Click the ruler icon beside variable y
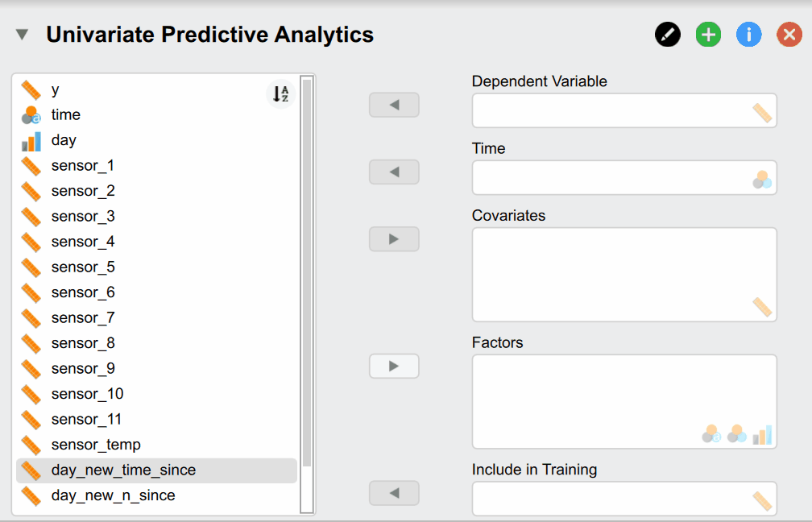Image resolution: width=812 pixels, height=522 pixels. (31, 89)
